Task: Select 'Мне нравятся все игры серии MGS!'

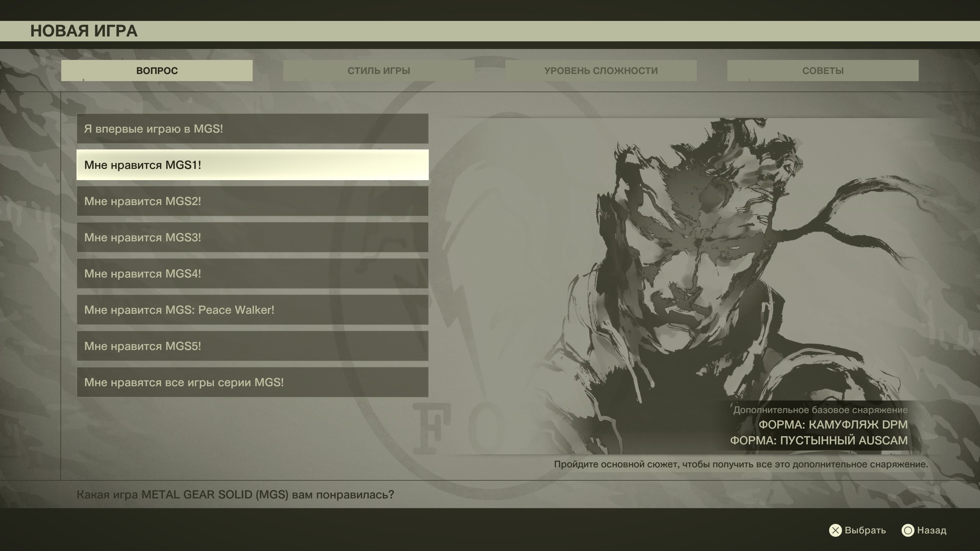Action: tap(253, 382)
